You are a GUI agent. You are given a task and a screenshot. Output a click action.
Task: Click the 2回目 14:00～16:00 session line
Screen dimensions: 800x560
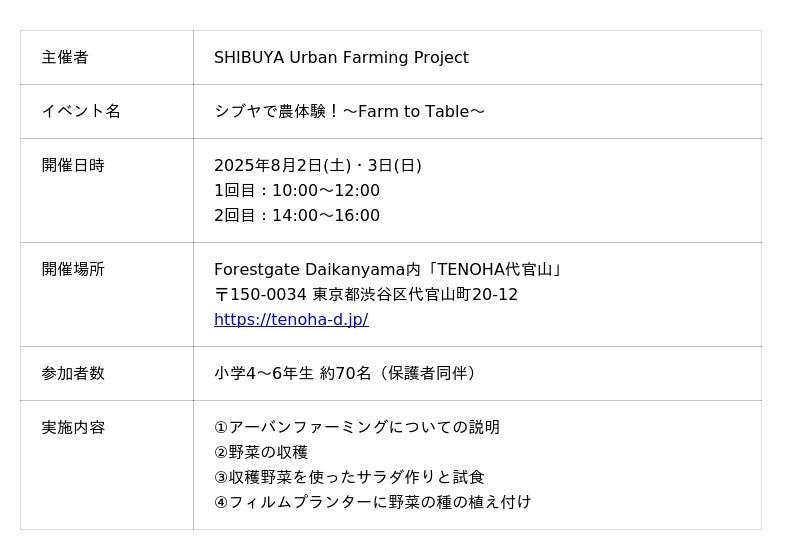tap(297, 216)
